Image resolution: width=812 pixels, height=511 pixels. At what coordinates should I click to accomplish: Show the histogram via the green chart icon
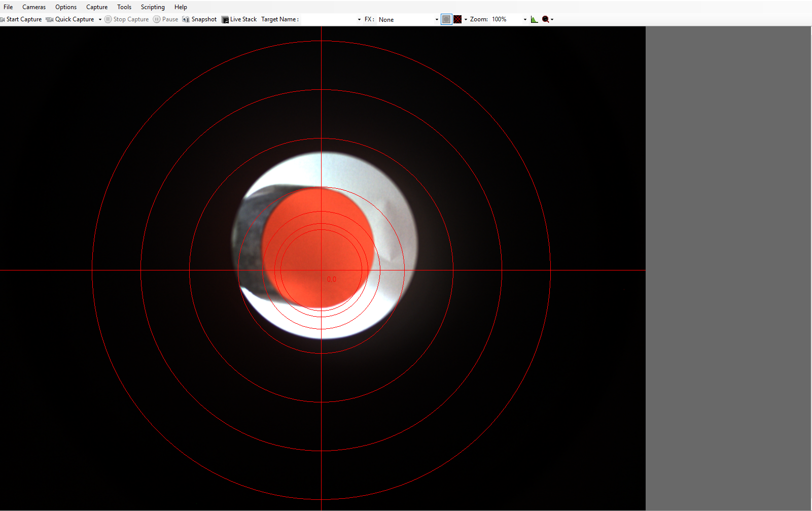point(534,19)
